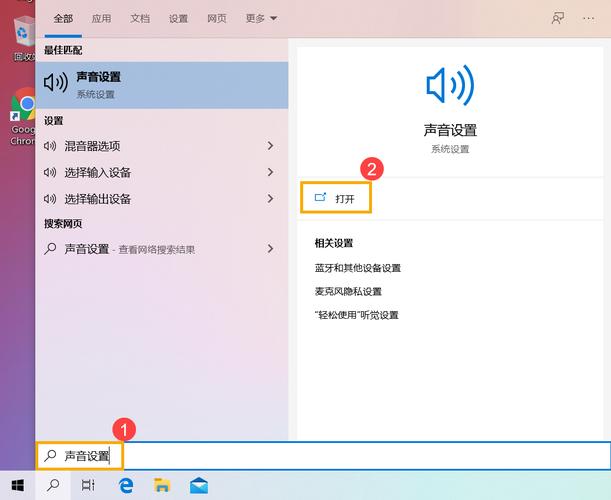Select the 选择输出设备 result
Viewport: 611px width, 500px height.
162,199
